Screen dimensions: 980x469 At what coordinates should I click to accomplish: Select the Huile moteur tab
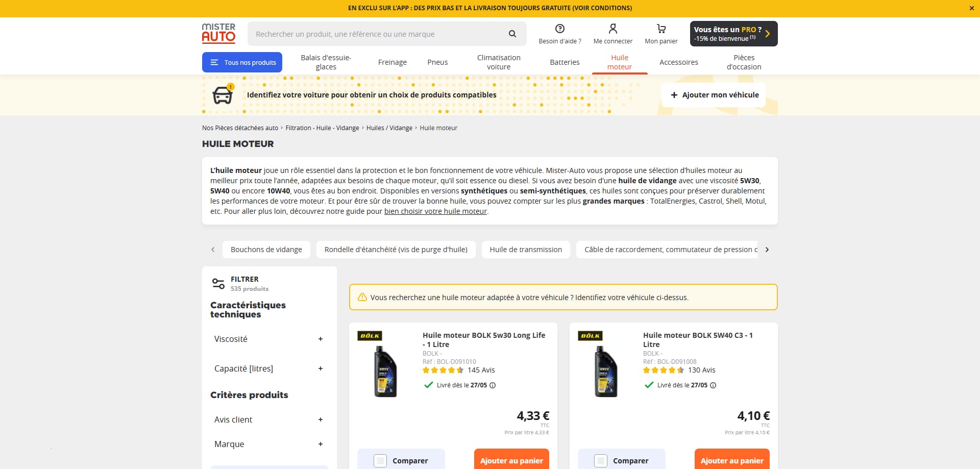[620, 62]
